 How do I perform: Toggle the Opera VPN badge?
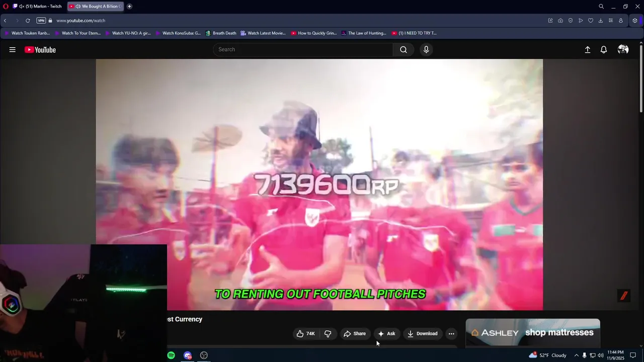(x=41, y=21)
